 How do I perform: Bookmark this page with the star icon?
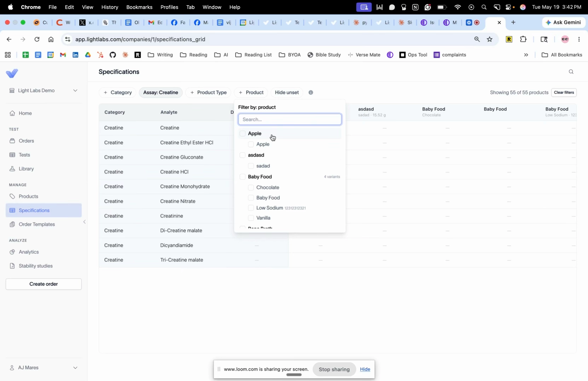(490, 39)
